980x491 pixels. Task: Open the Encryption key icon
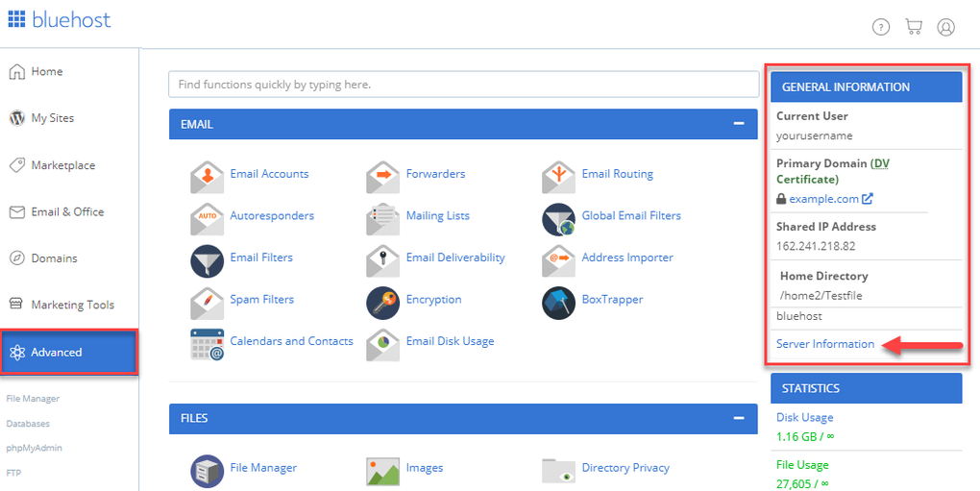tap(383, 303)
